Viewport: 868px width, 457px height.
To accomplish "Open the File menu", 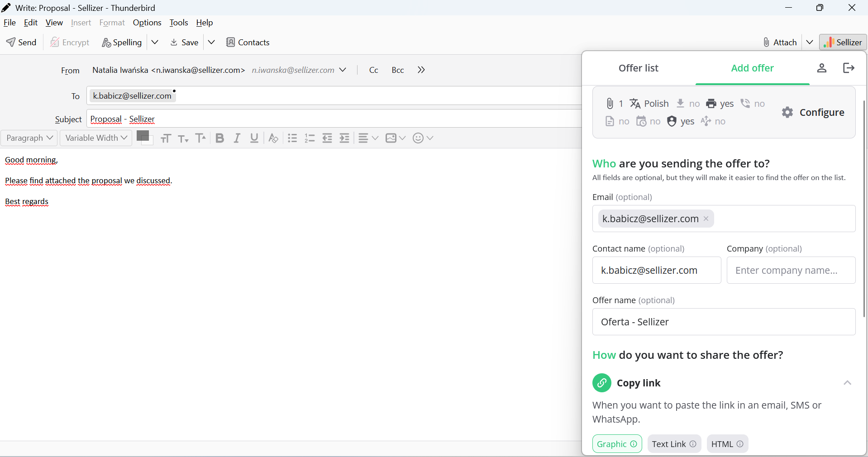I will (10, 23).
